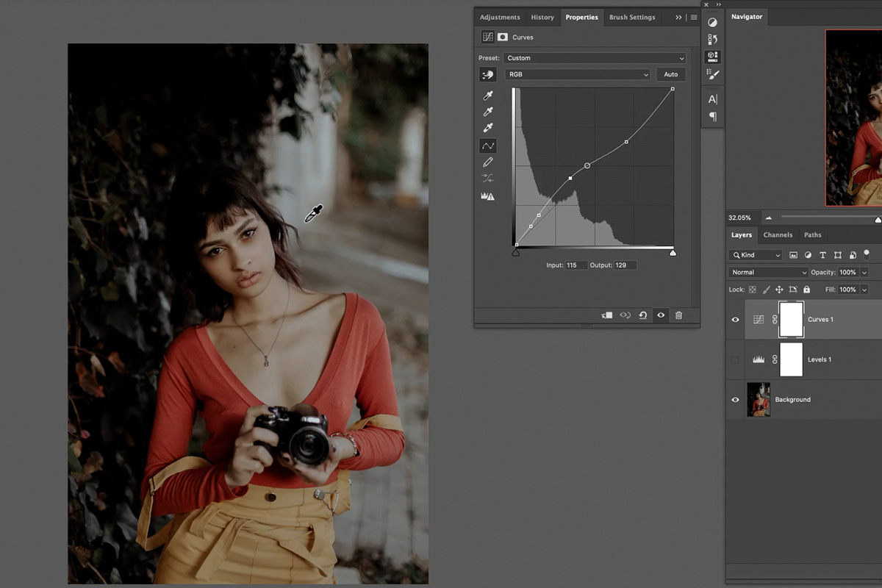The height and width of the screenshot is (588, 882).
Task: Toggle visibility of Curves 1 layer
Action: 735,319
